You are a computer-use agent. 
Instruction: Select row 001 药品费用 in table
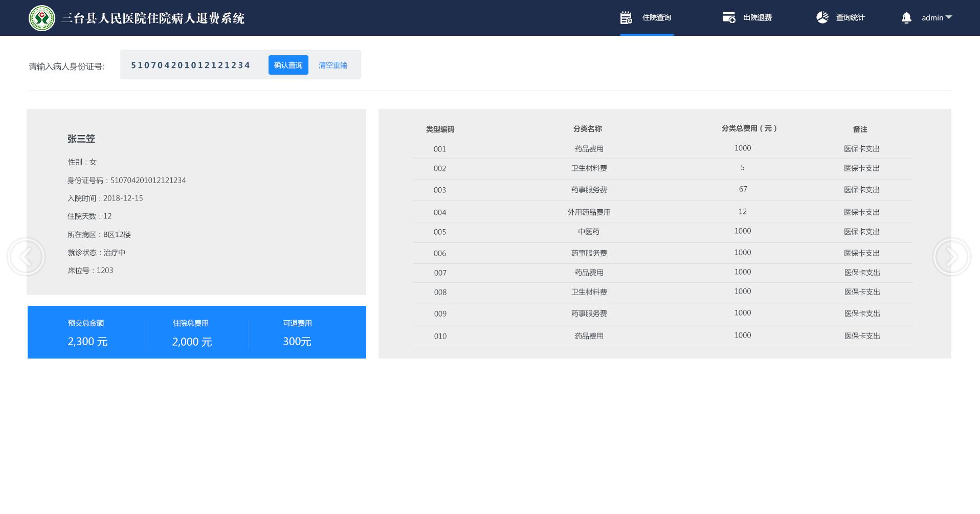click(x=589, y=149)
